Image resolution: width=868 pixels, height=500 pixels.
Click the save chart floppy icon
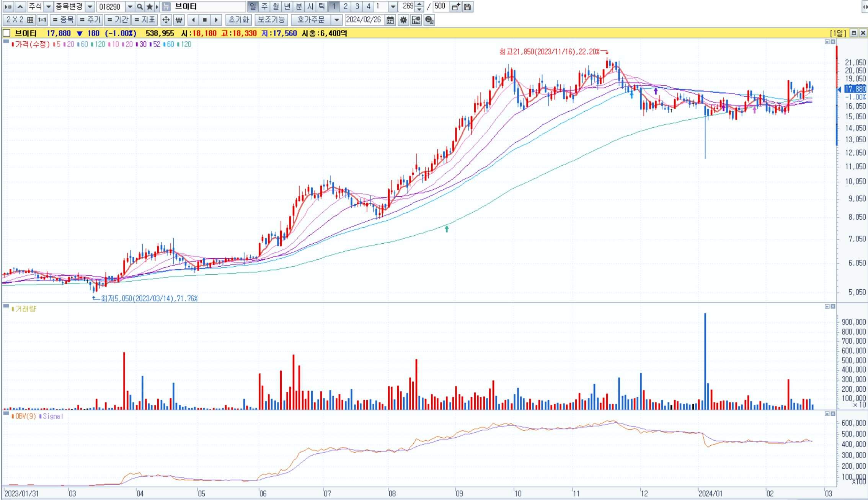click(x=467, y=7)
